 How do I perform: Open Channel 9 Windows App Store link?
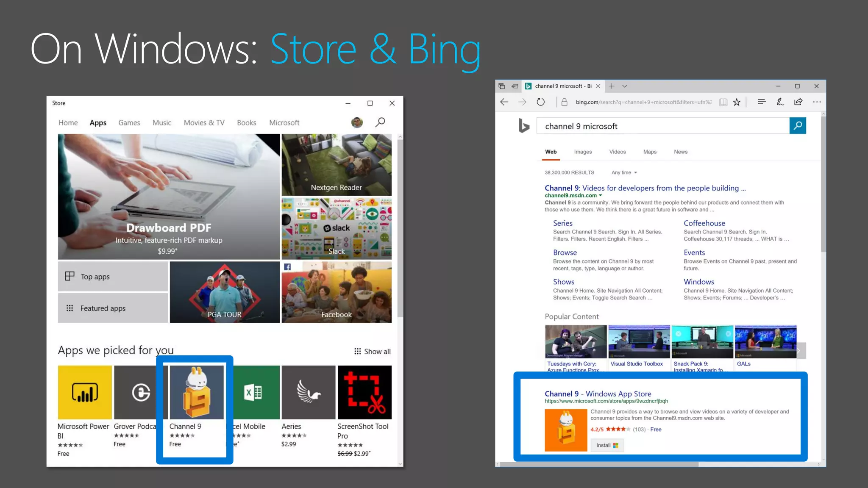598,394
